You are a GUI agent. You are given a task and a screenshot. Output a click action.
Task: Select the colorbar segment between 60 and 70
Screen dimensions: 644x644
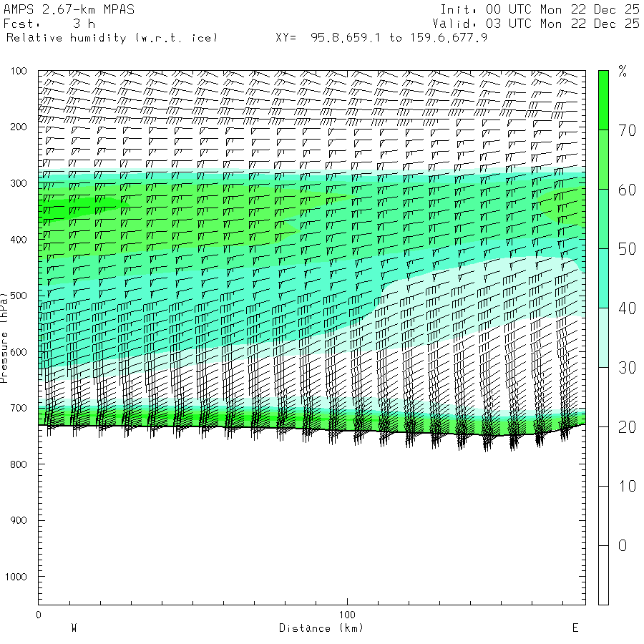click(603, 159)
